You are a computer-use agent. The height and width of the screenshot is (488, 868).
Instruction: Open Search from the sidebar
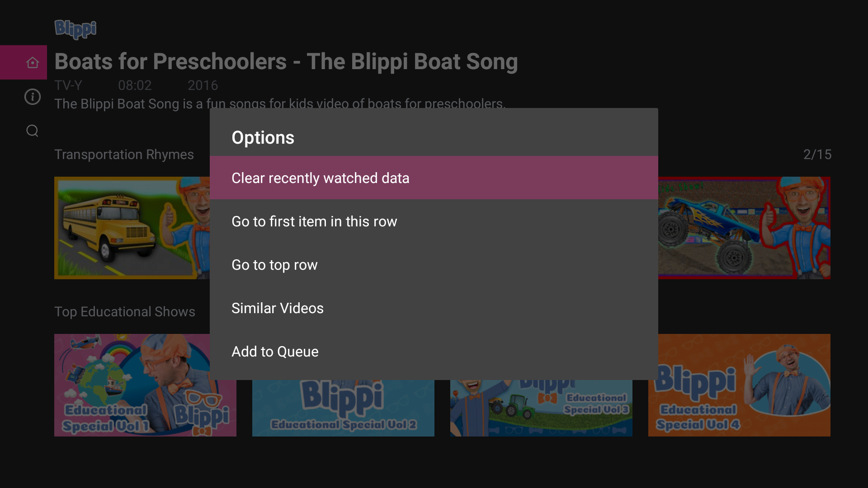(x=32, y=131)
